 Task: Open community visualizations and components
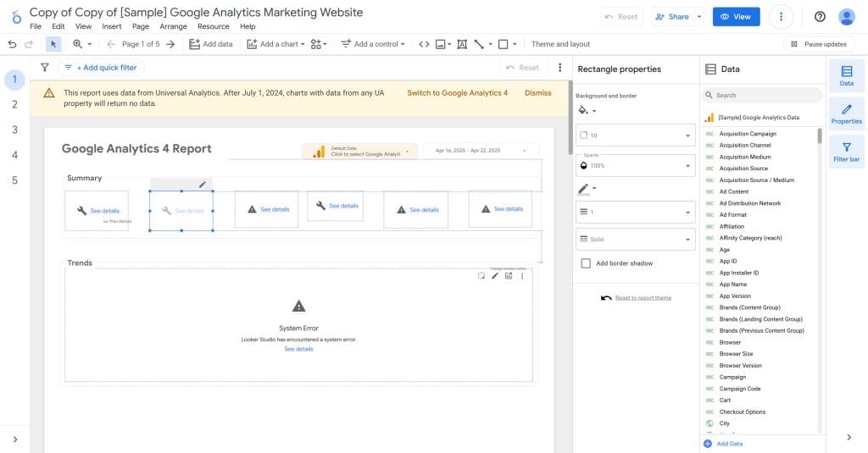[x=319, y=44]
